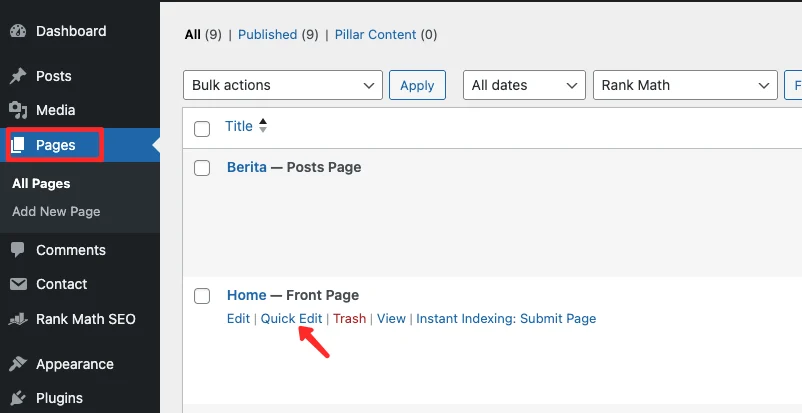Open the All dates filter dropdown
This screenshot has height=413, width=802.
(x=524, y=85)
